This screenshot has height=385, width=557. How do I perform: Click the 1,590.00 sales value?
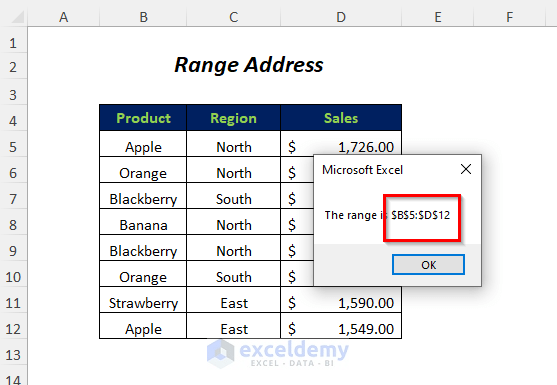pyautogui.click(x=366, y=303)
